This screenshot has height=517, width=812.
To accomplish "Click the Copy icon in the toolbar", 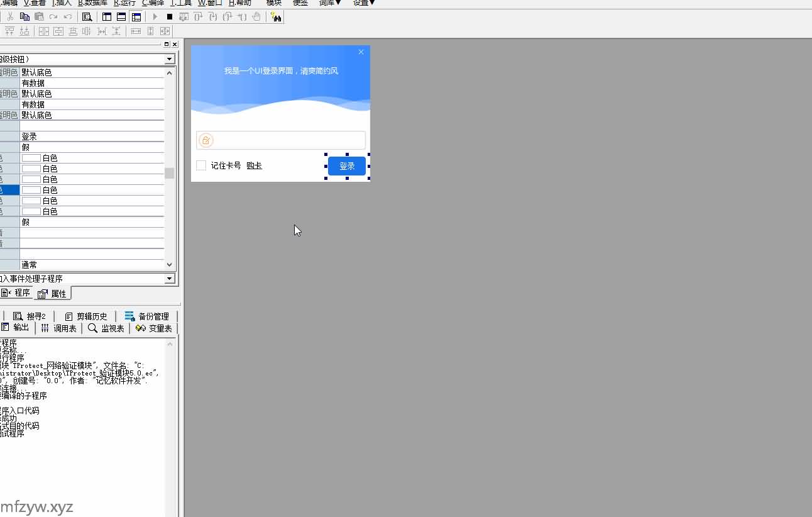I will point(25,17).
